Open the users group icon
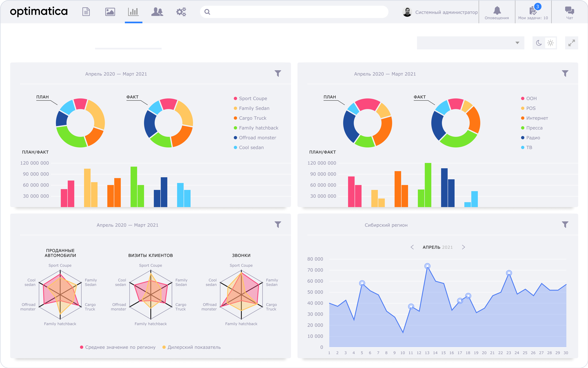This screenshot has width=588, height=368. coord(157,12)
